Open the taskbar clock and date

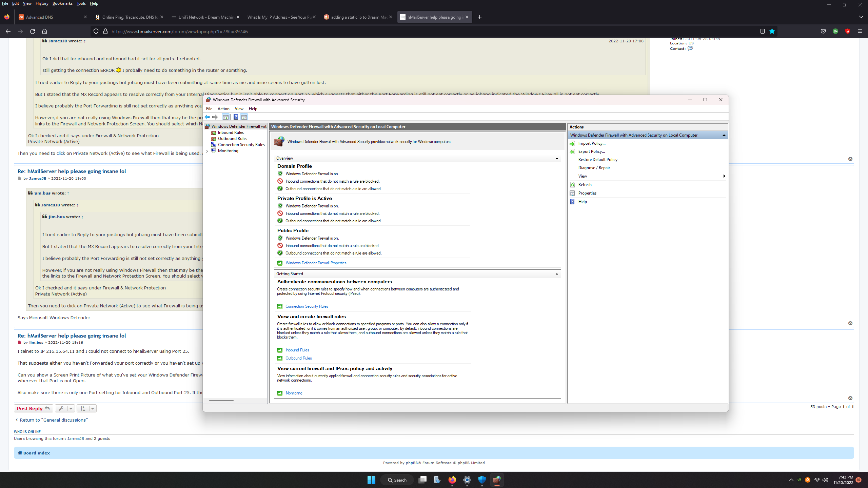click(843, 480)
